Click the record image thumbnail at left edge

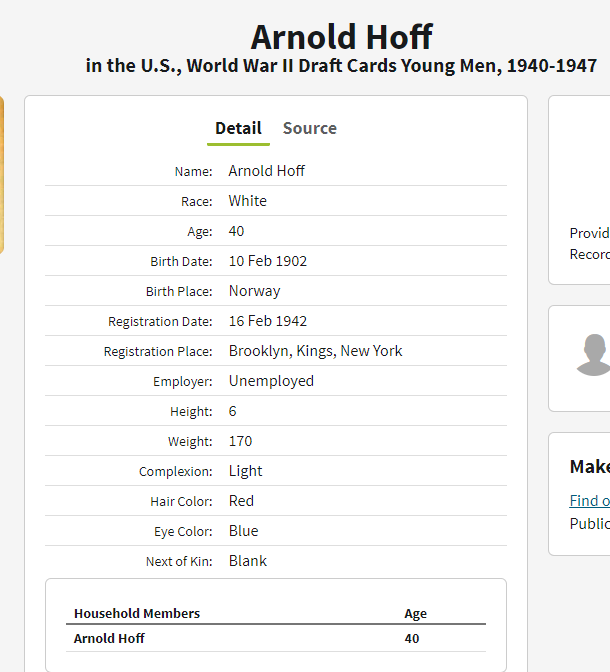pos(2,175)
